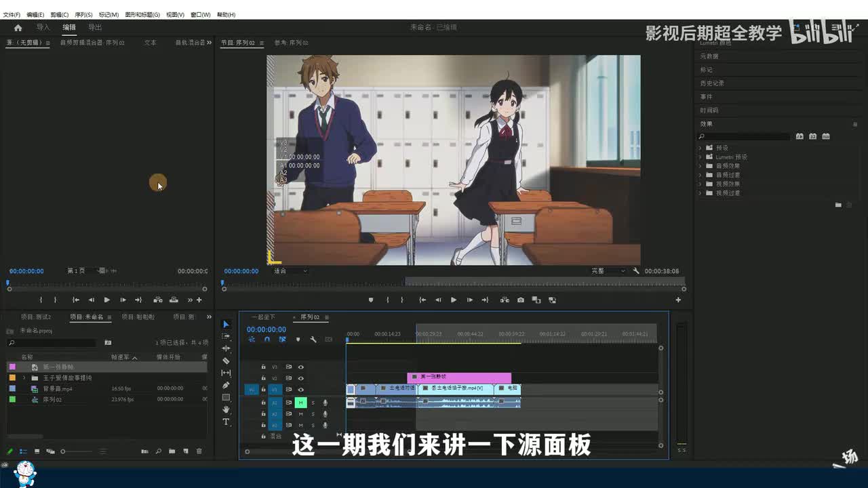Toggle linked selection in timeline header

282,340
